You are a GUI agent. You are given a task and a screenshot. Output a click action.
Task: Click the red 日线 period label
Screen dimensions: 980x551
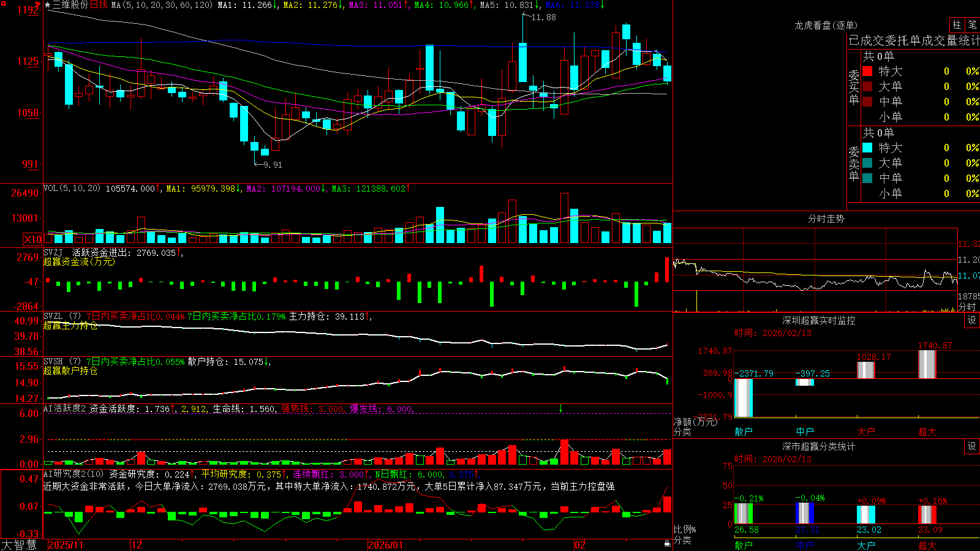99,5
